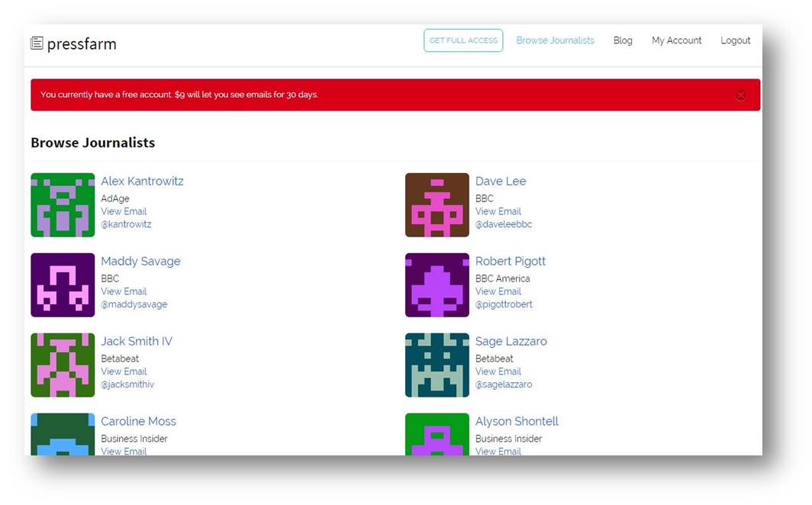
Task: Open My Account from the navbar
Action: coord(676,40)
